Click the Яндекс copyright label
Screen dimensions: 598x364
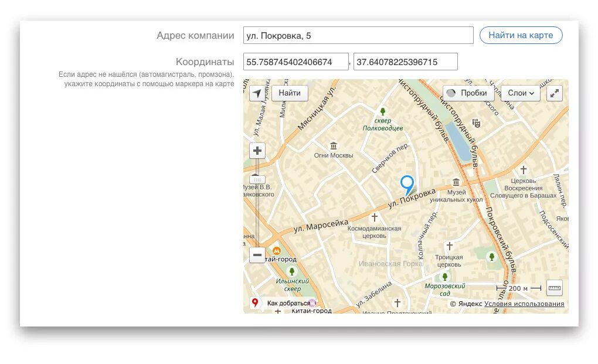click(x=466, y=304)
